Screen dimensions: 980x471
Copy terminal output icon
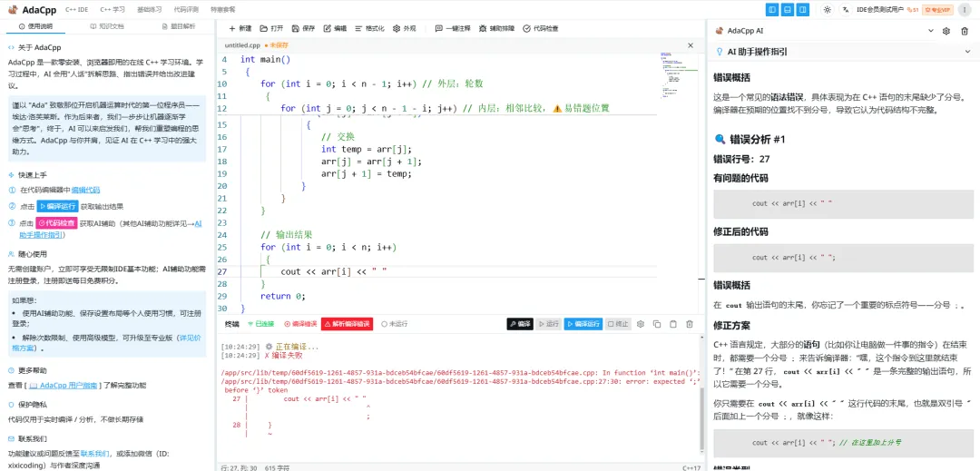[657, 324]
